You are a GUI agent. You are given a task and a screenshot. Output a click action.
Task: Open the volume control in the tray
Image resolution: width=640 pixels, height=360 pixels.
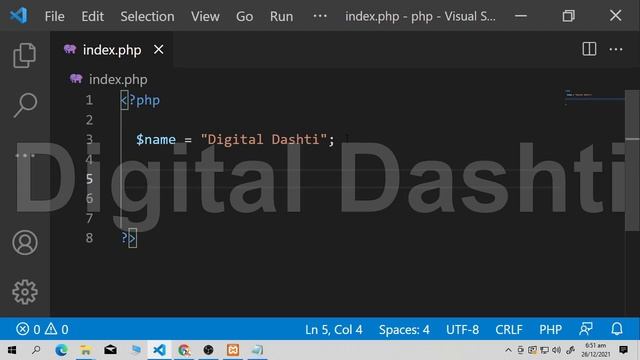[x=557, y=350]
